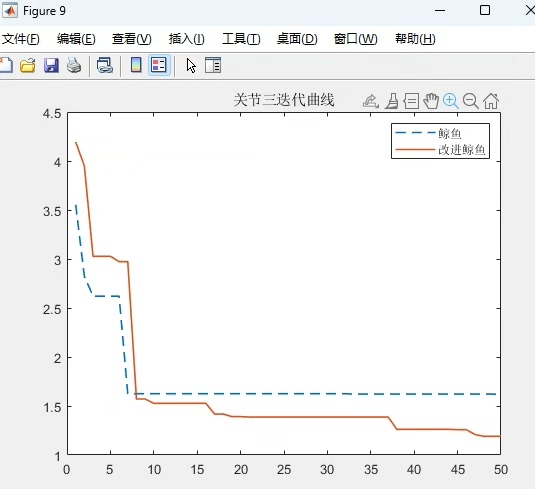Click x-axis tick label 25
Screen dimensions: 535x489
coord(284,470)
